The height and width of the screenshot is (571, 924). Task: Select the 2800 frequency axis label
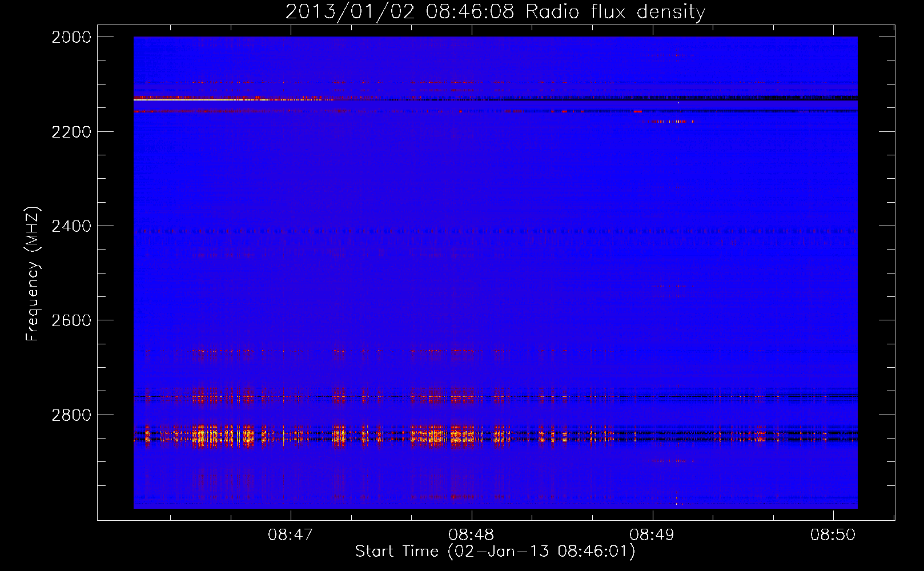point(71,415)
